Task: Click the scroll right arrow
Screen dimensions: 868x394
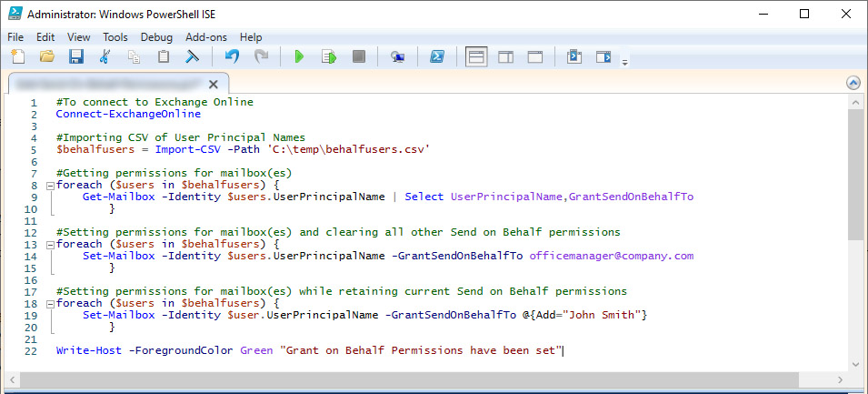Action: click(x=840, y=379)
